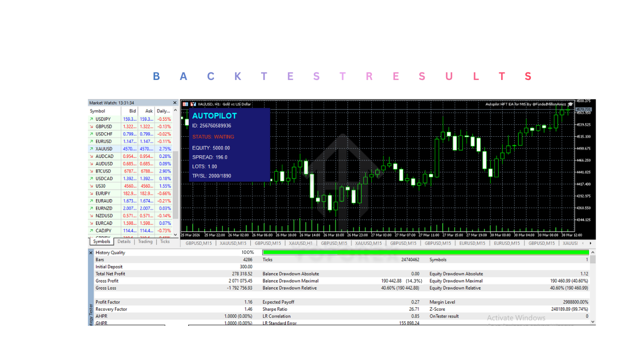Open the Ticks tab in Market Watch

[165, 241]
